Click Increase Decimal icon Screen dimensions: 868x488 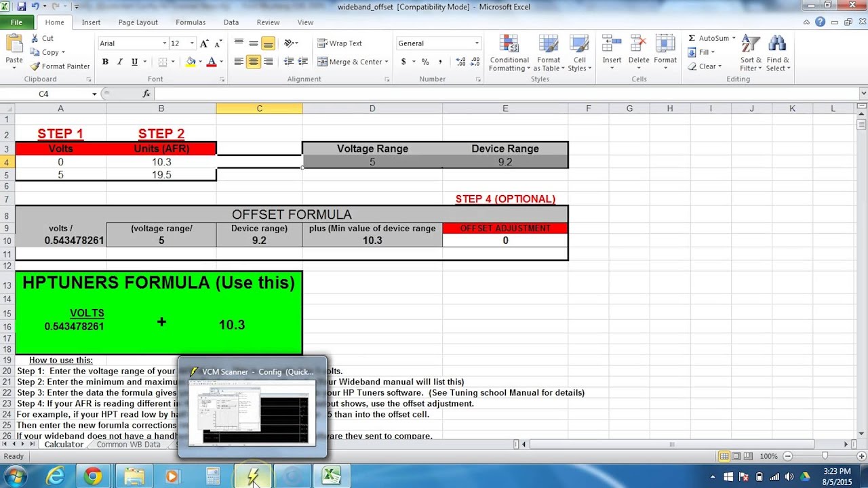coord(460,62)
